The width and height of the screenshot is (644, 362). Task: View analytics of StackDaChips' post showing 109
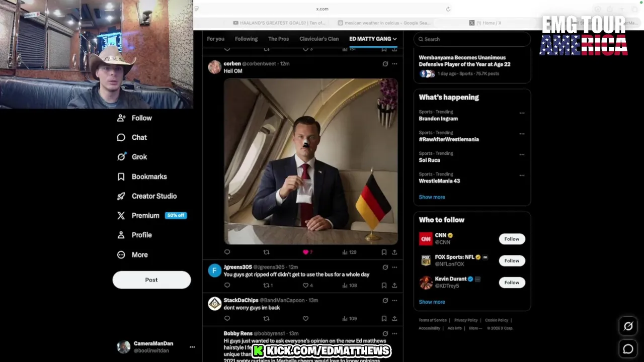coord(349,318)
